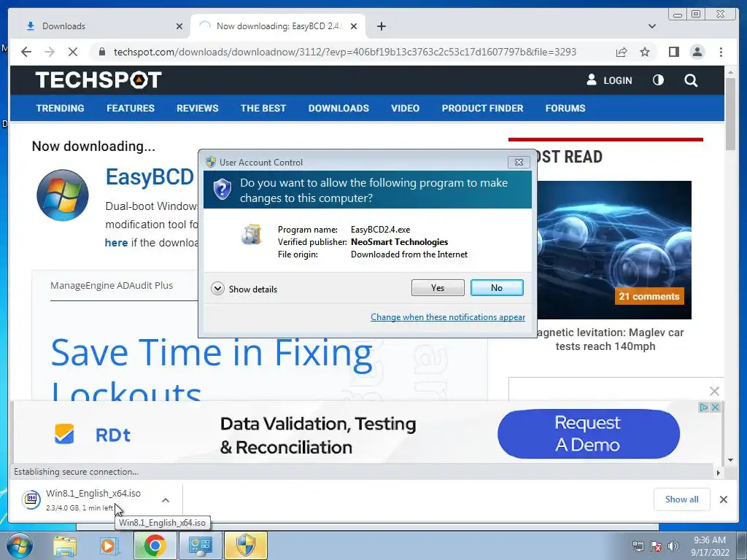
Task: Open TRENDING menu item
Action: (60, 108)
